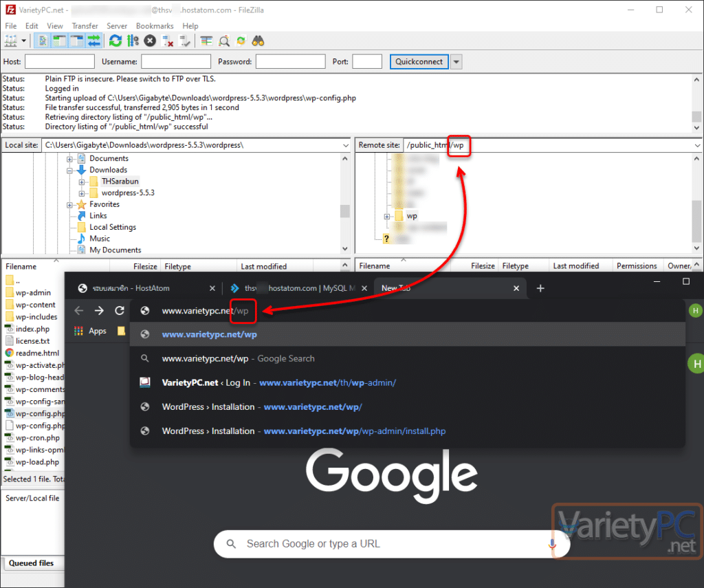Disconnect from the server icon
Screen dimensions: 704x588
[x=168, y=41]
